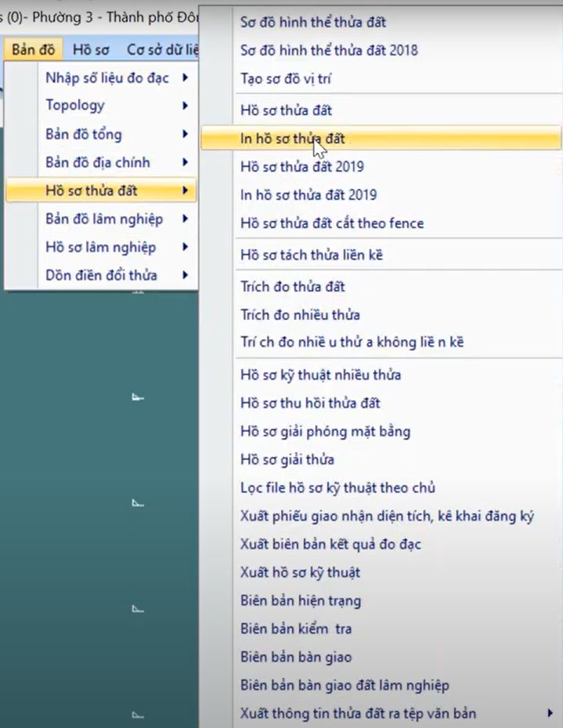
Task: Select Hồ sơ thửa đất cắt theo fence
Action: tap(381, 223)
